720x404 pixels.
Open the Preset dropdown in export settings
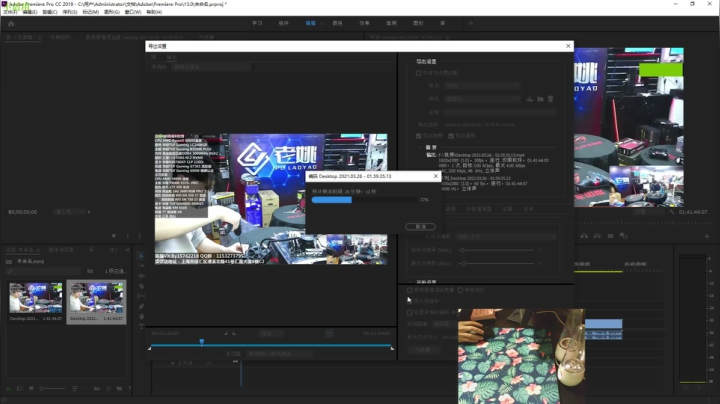click(482, 99)
